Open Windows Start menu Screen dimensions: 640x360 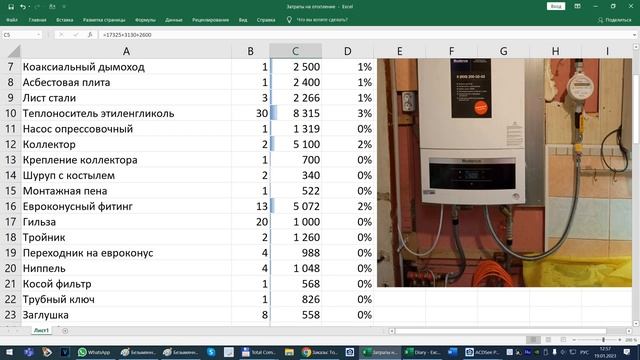[9, 352]
